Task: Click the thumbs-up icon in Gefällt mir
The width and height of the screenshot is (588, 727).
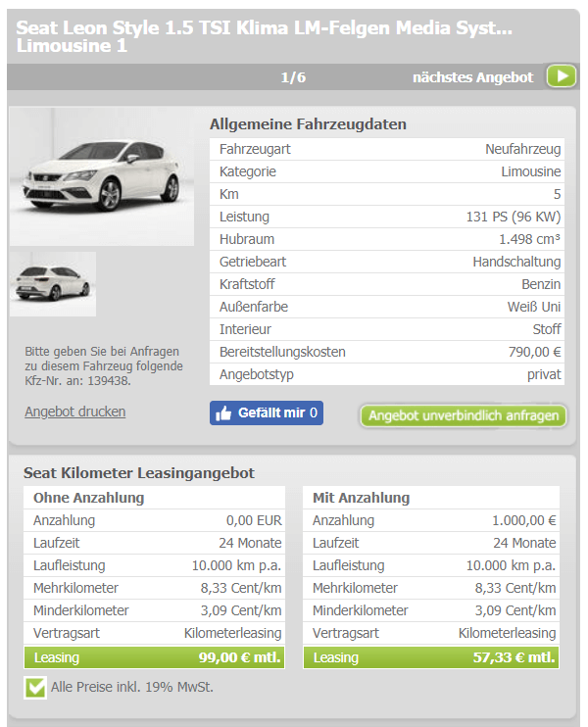Action: tap(223, 412)
